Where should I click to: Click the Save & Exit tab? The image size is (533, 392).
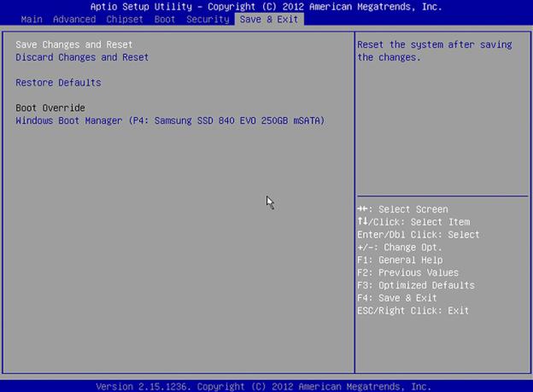pyautogui.click(x=269, y=20)
